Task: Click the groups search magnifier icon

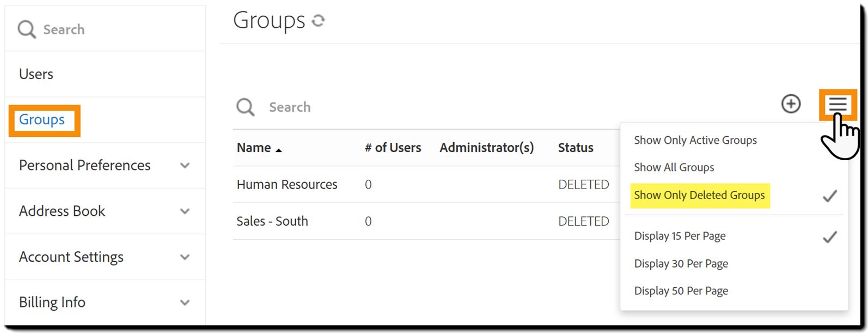Action: coord(245,107)
